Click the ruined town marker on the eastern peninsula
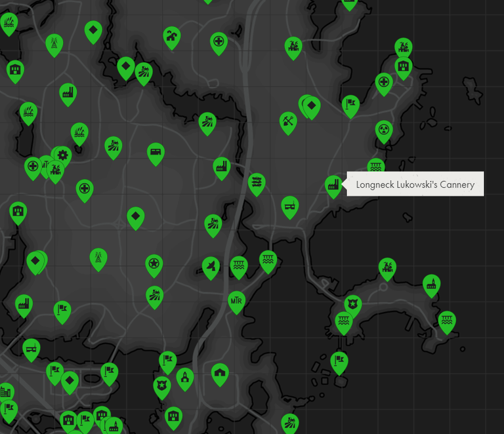The height and width of the screenshot is (434, 504). 387,268
